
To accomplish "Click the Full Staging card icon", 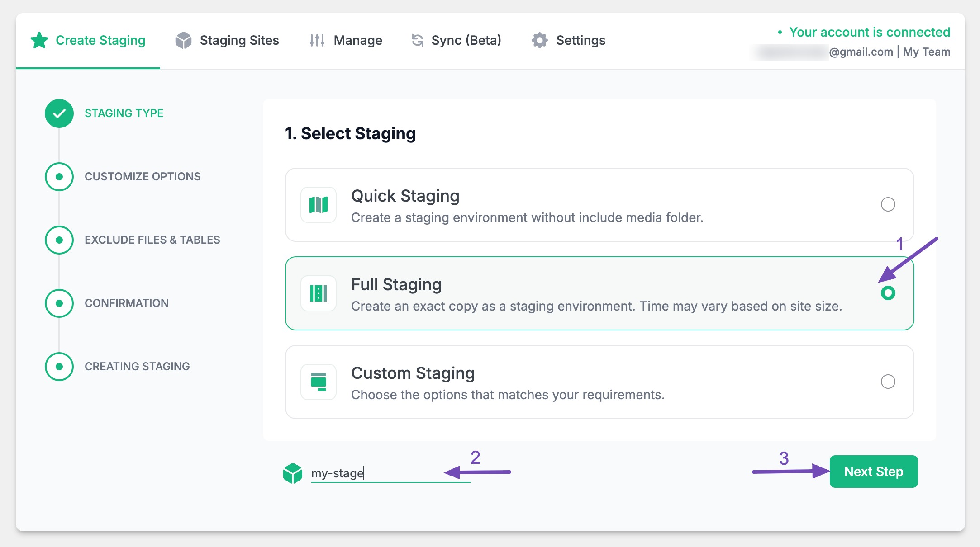I will tap(319, 293).
